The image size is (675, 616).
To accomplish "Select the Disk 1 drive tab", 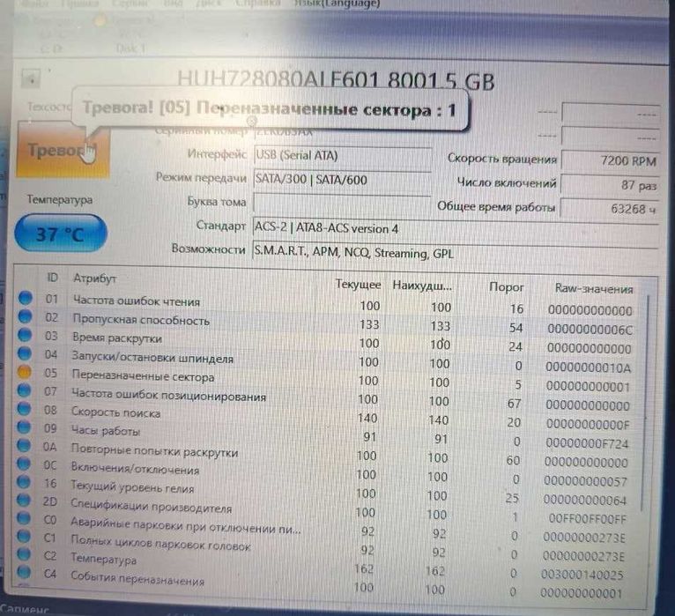I will pyautogui.click(x=130, y=48).
